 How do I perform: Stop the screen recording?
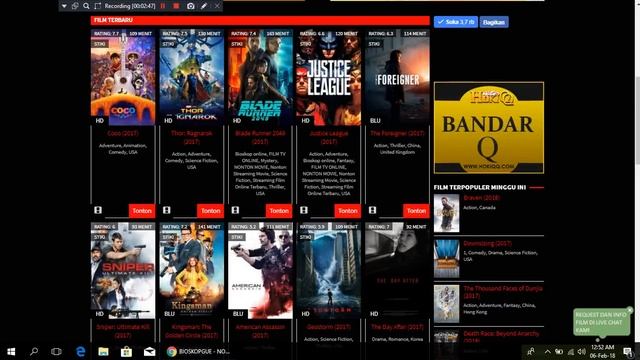click(x=176, y=6)
